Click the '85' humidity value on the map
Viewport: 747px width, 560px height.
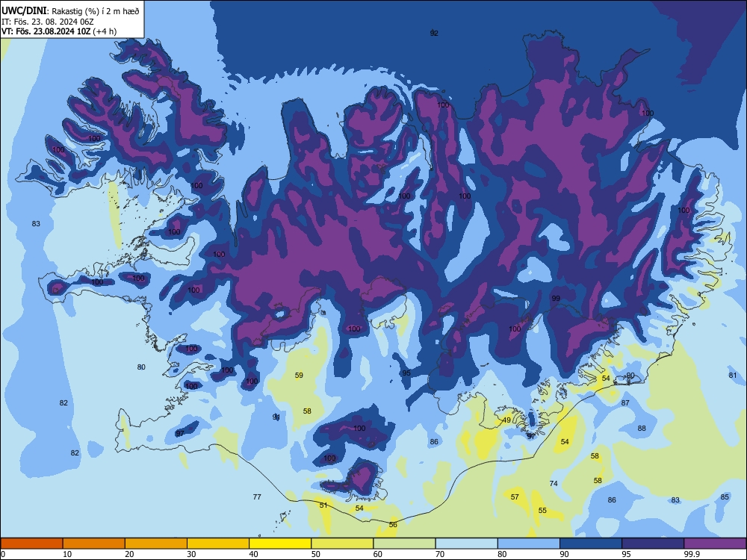[725, 497]
